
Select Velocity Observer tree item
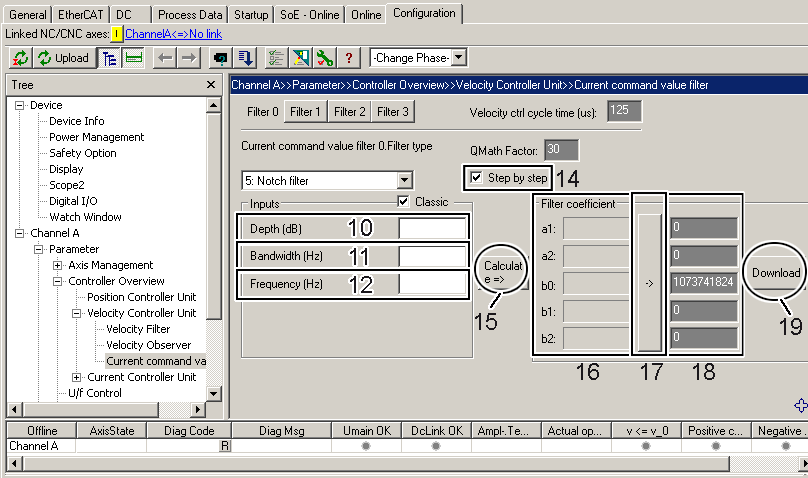click(148, 345)
